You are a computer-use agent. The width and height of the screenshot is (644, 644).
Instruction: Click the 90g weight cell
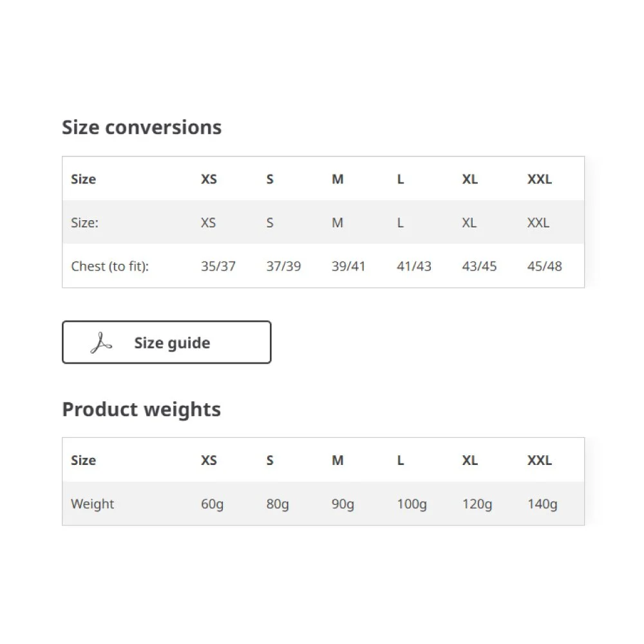343,504
